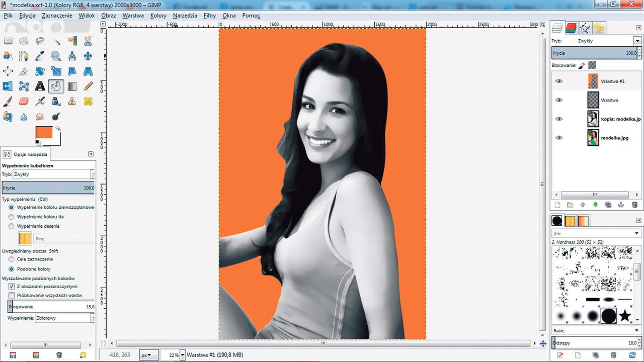Open the Plik menu

click(x=8, y=16)
